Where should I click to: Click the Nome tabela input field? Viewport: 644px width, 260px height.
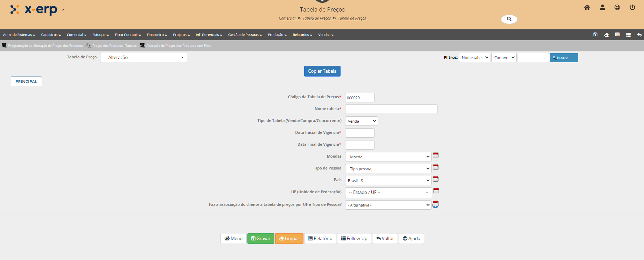(391, 109)
